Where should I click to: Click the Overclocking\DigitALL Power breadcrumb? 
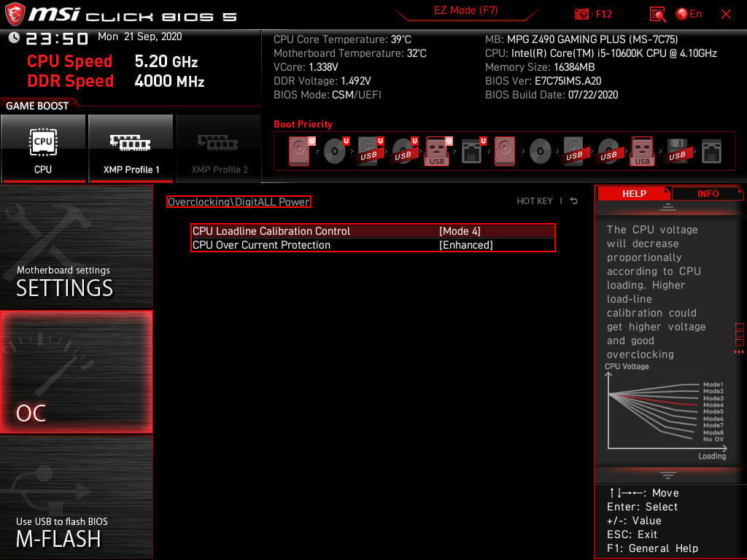coord(239,201)
